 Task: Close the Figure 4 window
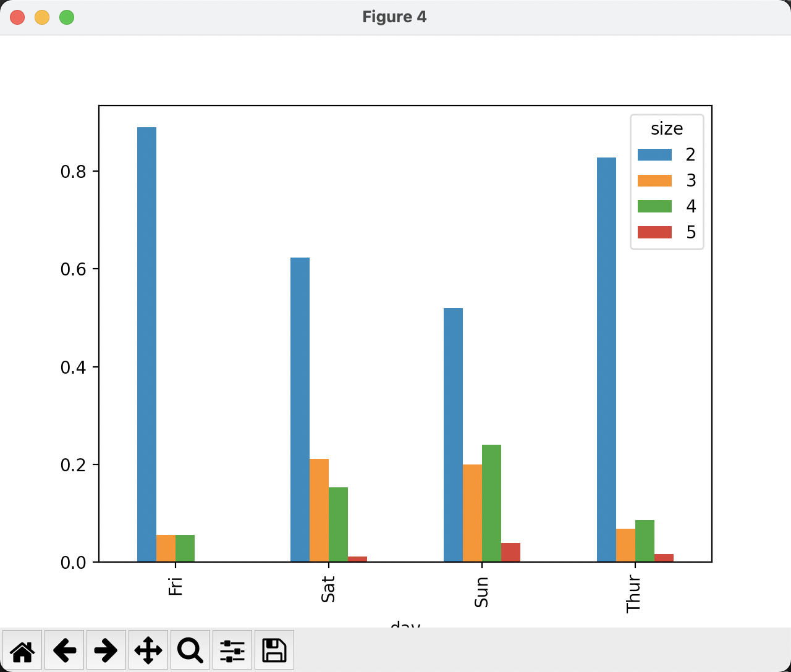pos(17,17)
